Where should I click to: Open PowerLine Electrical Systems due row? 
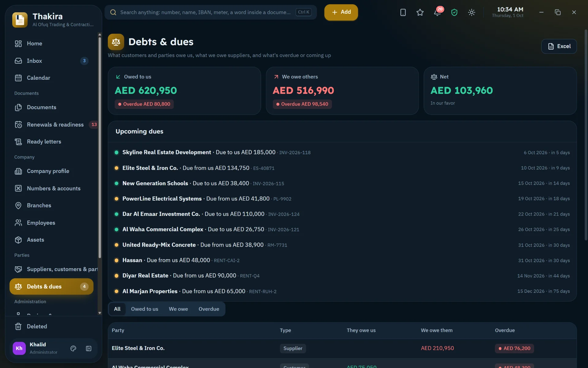coord(342,199)
